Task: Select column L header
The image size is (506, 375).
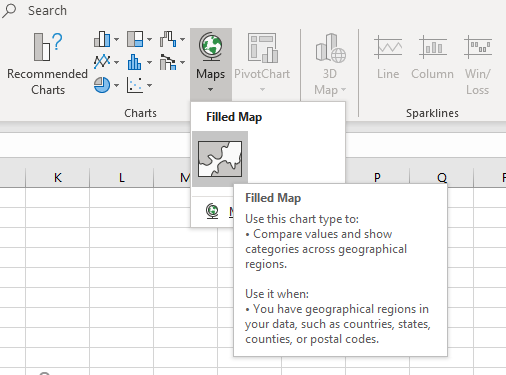Action: [x=122, y=177]
